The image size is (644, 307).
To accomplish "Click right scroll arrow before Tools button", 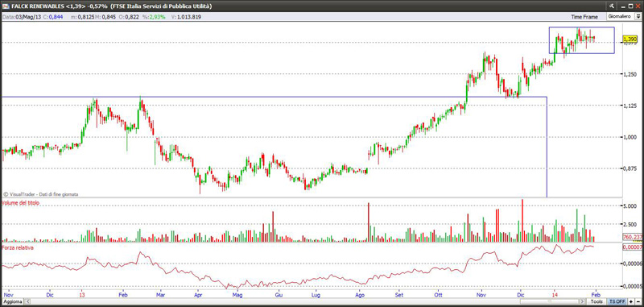I will pyautogui.click(x=582, y=301).
